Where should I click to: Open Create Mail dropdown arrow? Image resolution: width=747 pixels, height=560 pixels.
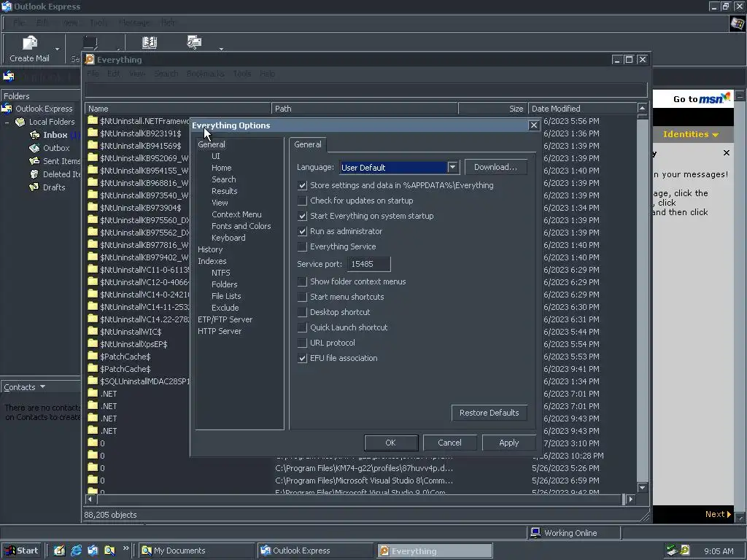[57, 49]
